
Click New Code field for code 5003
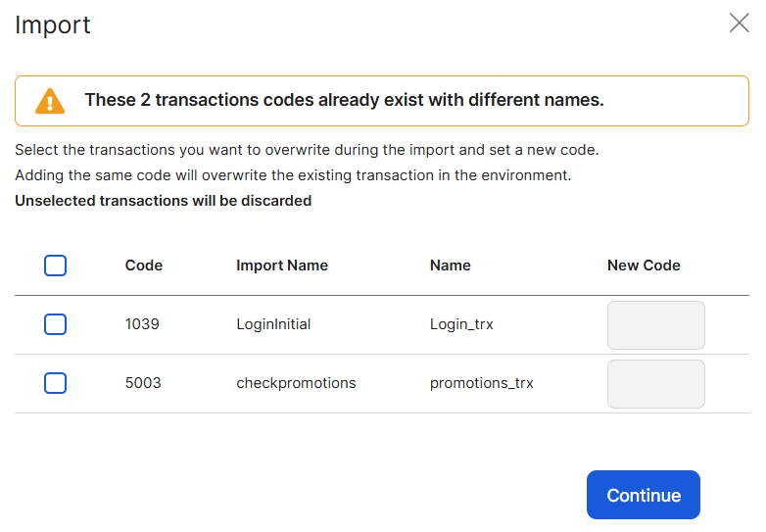point(655,384)
